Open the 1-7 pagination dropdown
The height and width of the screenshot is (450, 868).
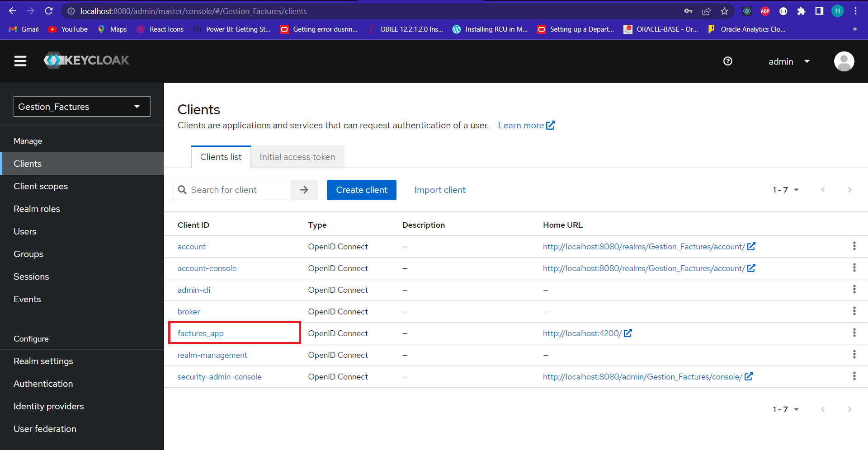point(785,190)
